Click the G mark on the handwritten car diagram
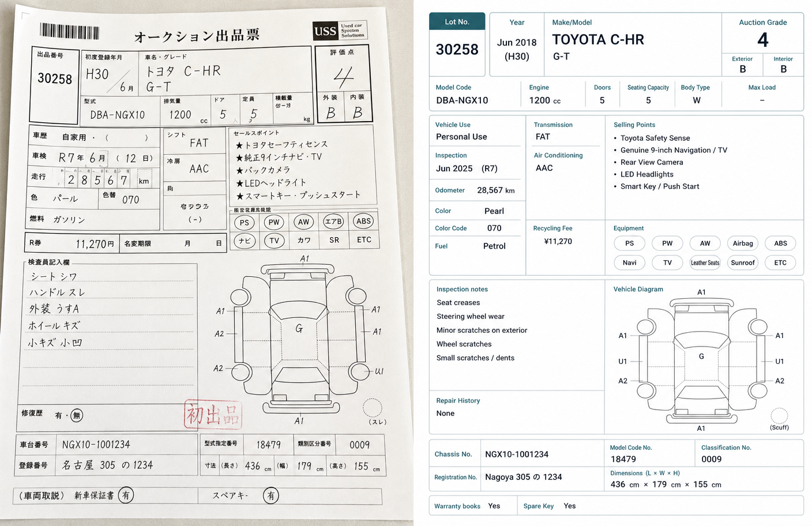Viewport: 812px width, 526px height. coord(299,328)
